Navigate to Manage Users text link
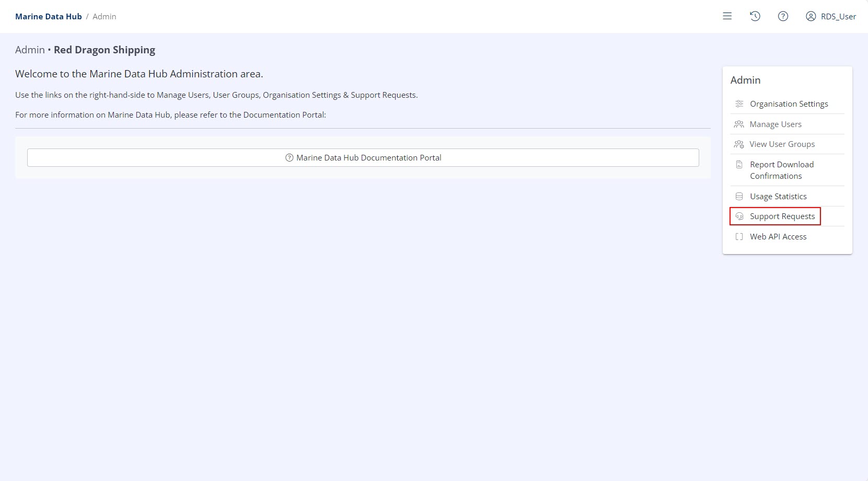 [x=776, y=124]
